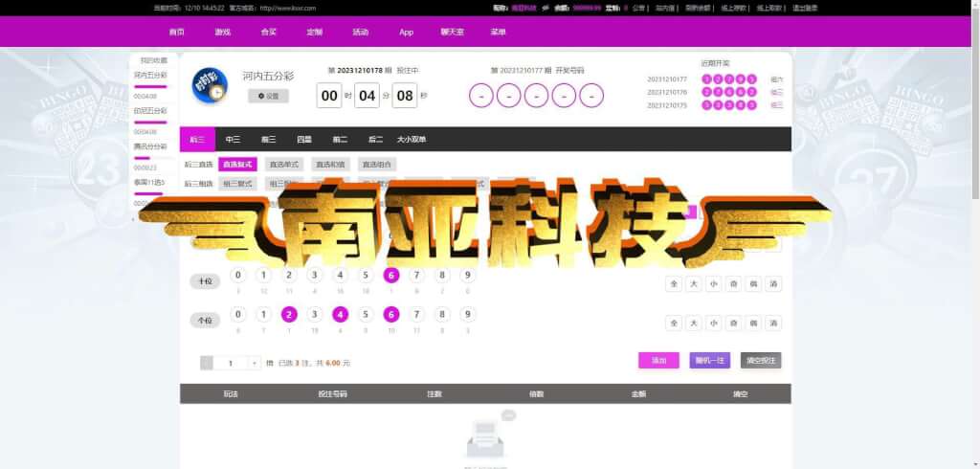
Task: Switch to the 后二 tab
Action: tap(375, 140)
